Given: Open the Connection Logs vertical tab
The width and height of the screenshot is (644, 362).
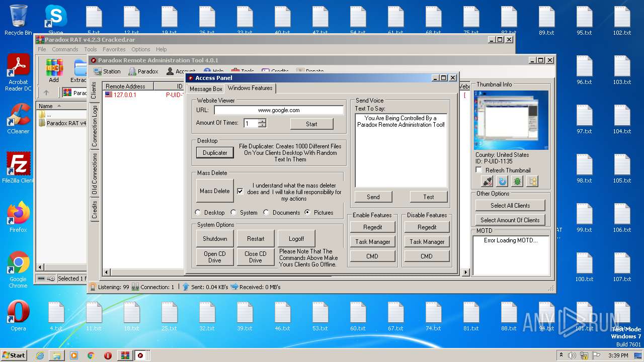Looking at the screenshot, I should [94, 126].
